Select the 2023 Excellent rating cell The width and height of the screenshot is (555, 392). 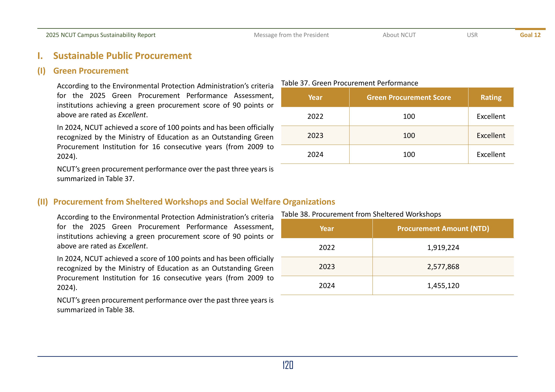tap(491, 136)
